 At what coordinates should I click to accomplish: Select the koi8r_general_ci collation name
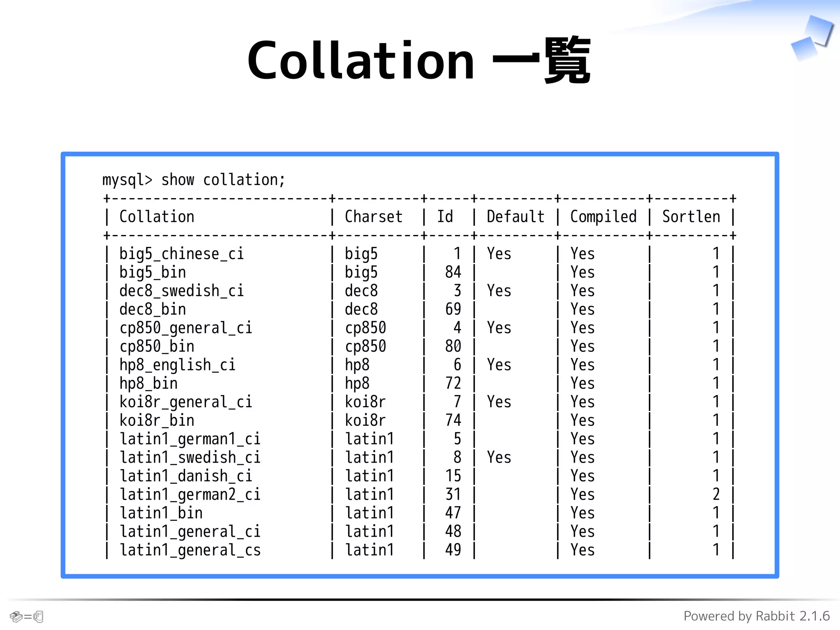pos(186,403)
